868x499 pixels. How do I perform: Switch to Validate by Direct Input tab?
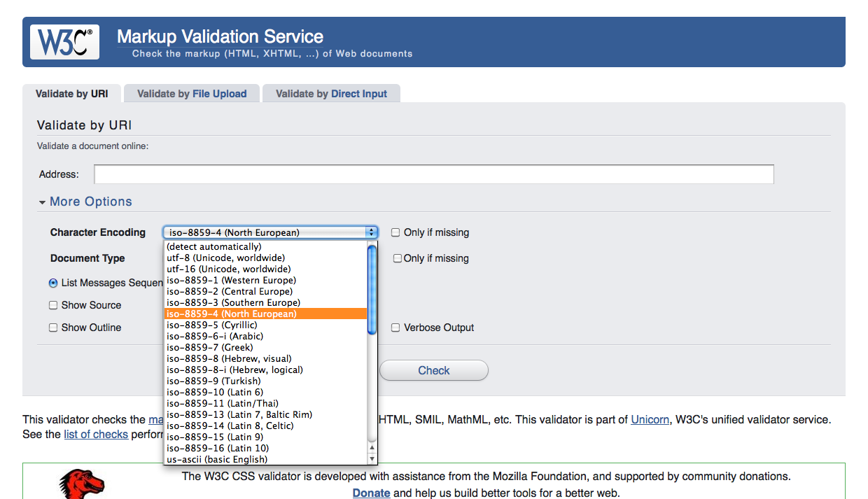coord(331,94)
